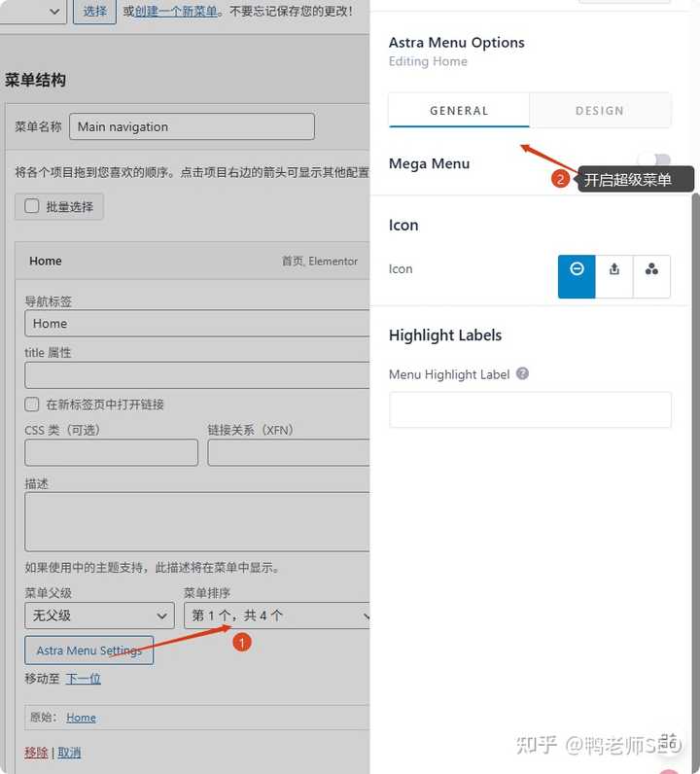This screenshot has width=700, height=774.
Task: Open the 菜单父级 dropdown
Action: 99,616
